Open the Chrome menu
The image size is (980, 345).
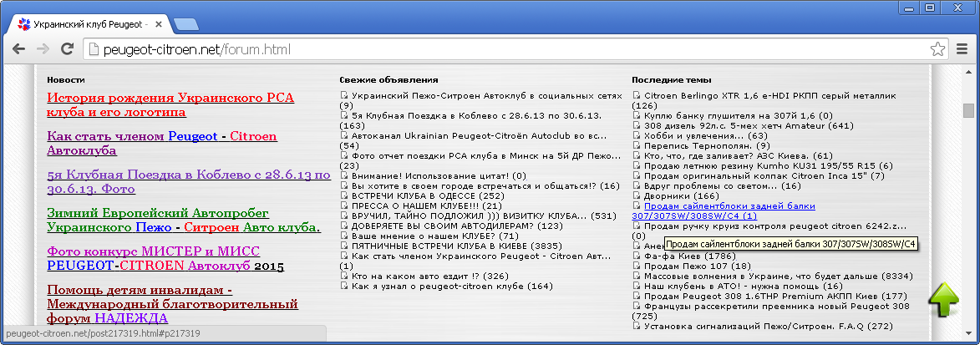coord(962,48)
